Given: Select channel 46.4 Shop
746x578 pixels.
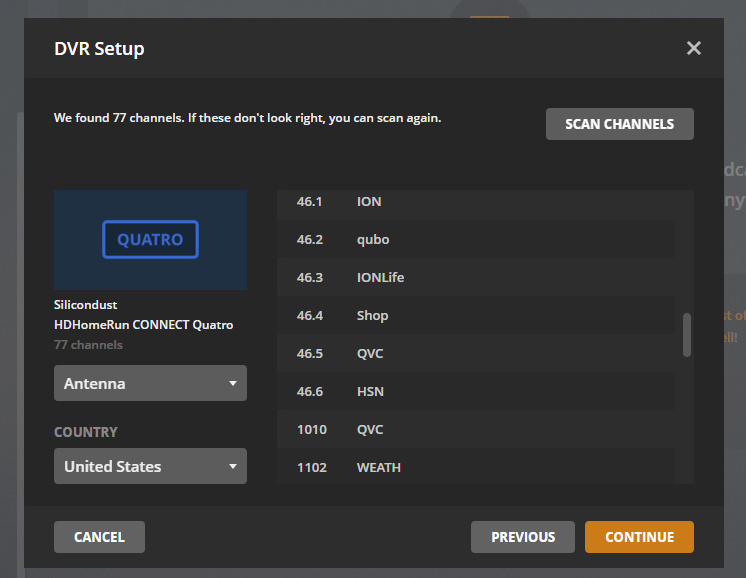Looking at the screenshot, I should (x=475, y=315).
